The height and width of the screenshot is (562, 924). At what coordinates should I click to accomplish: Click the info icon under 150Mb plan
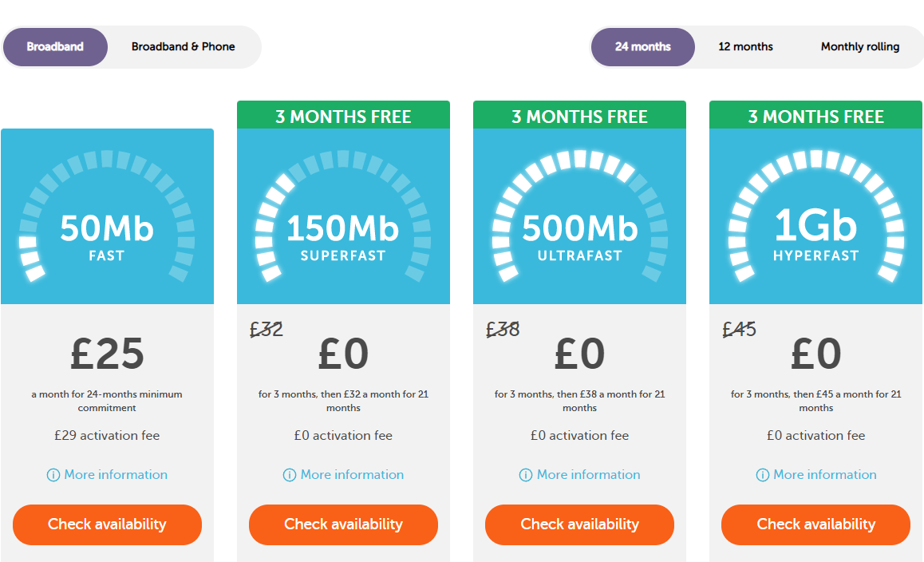pyautogui.click(x=290, y=475)
